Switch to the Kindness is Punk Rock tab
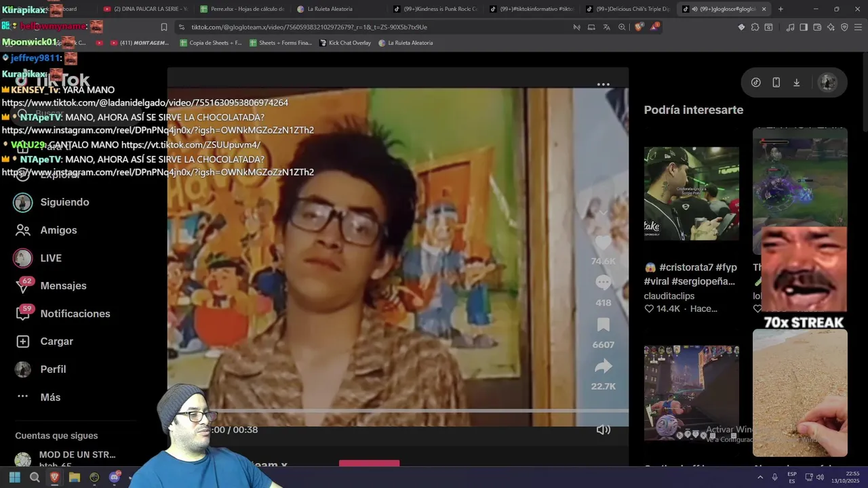The image size is (868, 488). [x=435, y=9]
